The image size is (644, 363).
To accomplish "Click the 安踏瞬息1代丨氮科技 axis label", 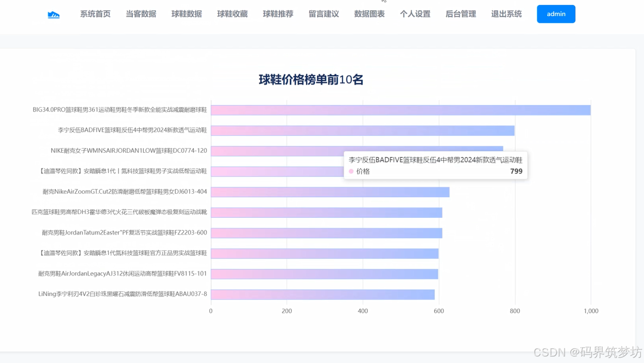I will tap(122, 171).
